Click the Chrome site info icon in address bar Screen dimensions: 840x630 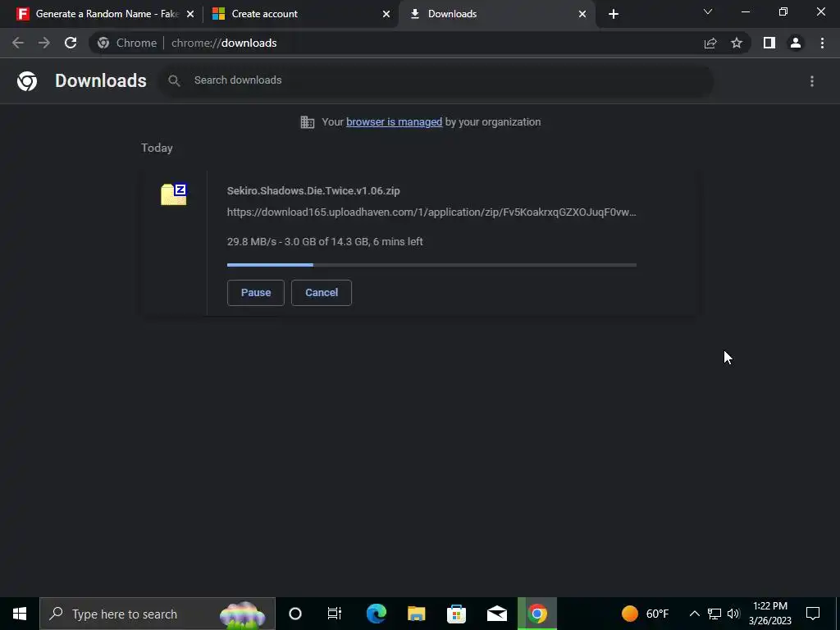tap(103, 43)
